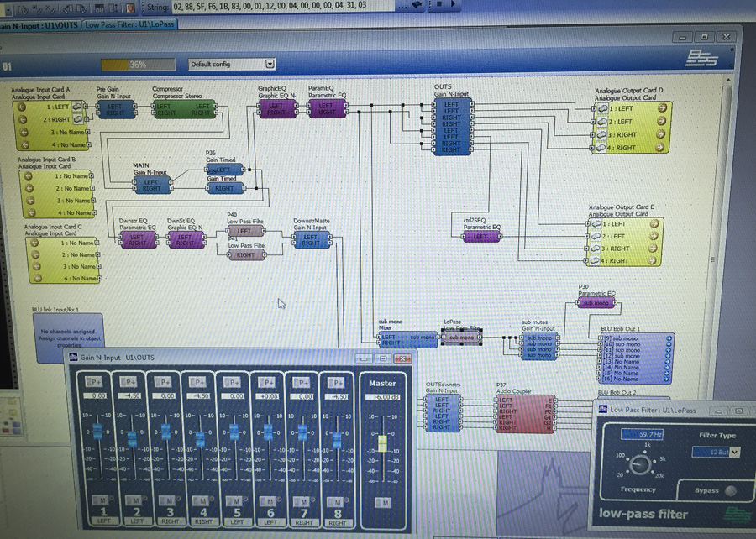Select the GraphicEQ block
Screen dimensions: 756x539
tap(276, 109)
